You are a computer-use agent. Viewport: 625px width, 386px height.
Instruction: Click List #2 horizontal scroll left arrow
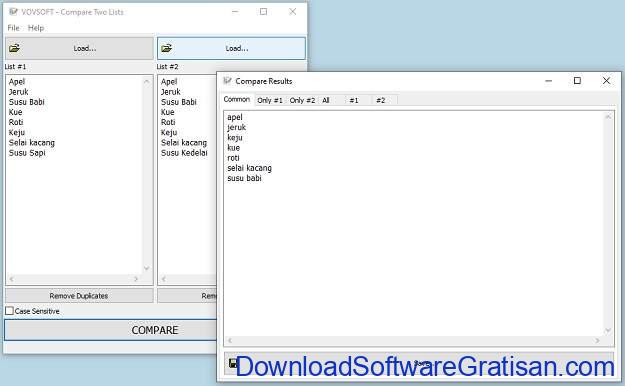click(x=163, y=279)
